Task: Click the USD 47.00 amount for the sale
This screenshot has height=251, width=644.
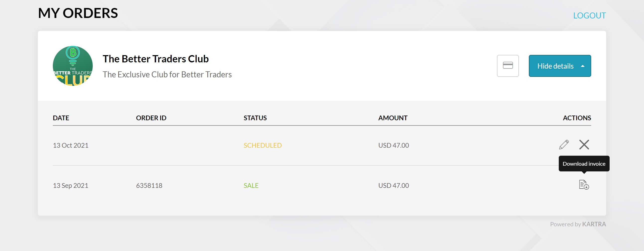Action: pyautogui.click(x=393, y=185)
